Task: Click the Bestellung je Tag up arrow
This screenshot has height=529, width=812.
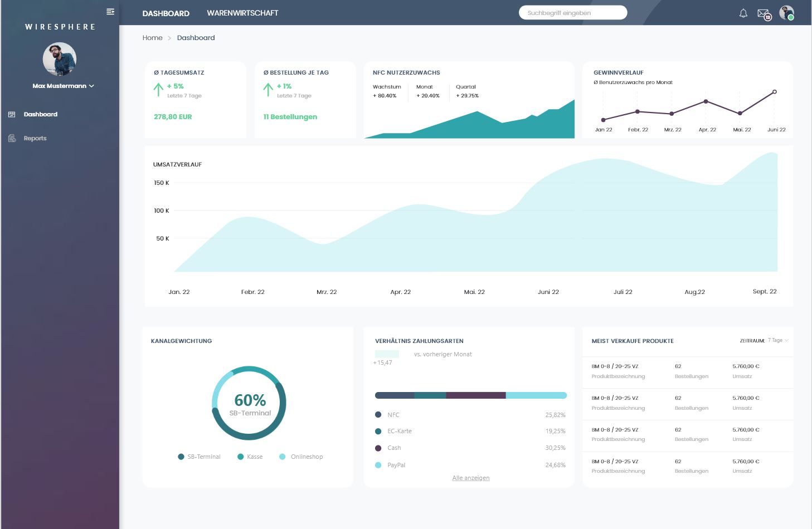Action: pyautogui.click(x=268, y=90)
